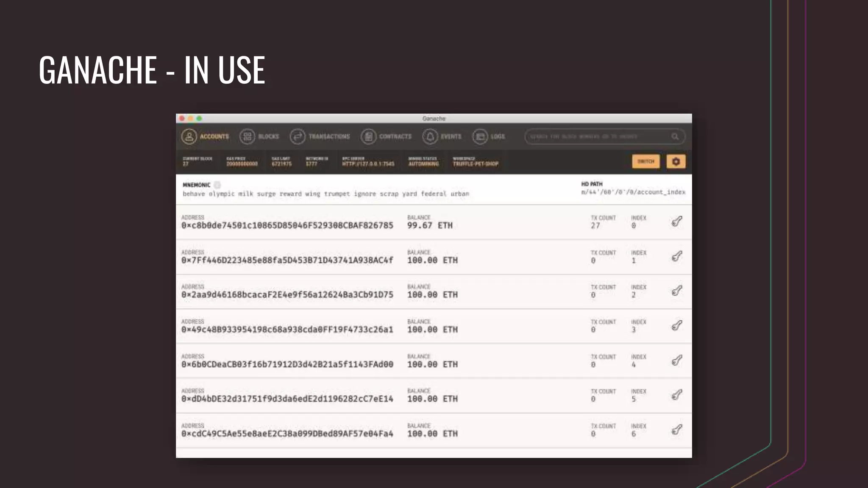Click the search magnifier icon
This screenshot has width=868, height=488.
(x=675, y=136)
